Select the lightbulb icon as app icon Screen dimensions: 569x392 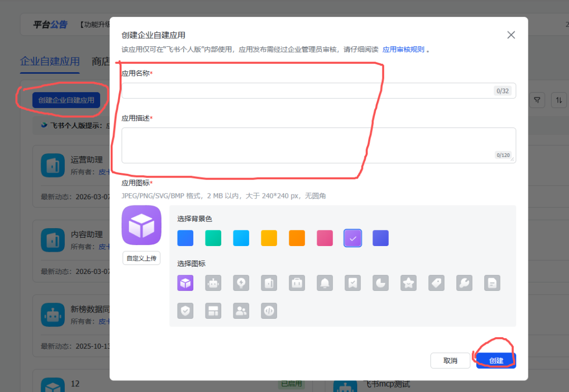(241, 283)
